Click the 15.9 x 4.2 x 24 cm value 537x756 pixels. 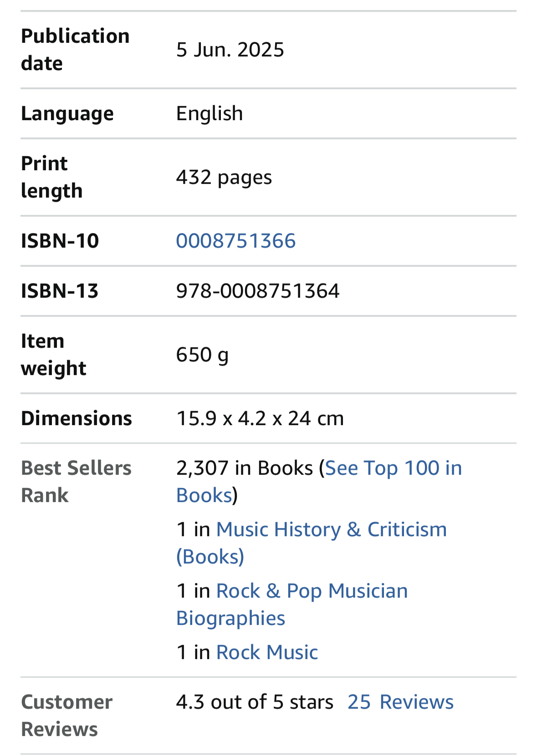(x=260, y=418)
